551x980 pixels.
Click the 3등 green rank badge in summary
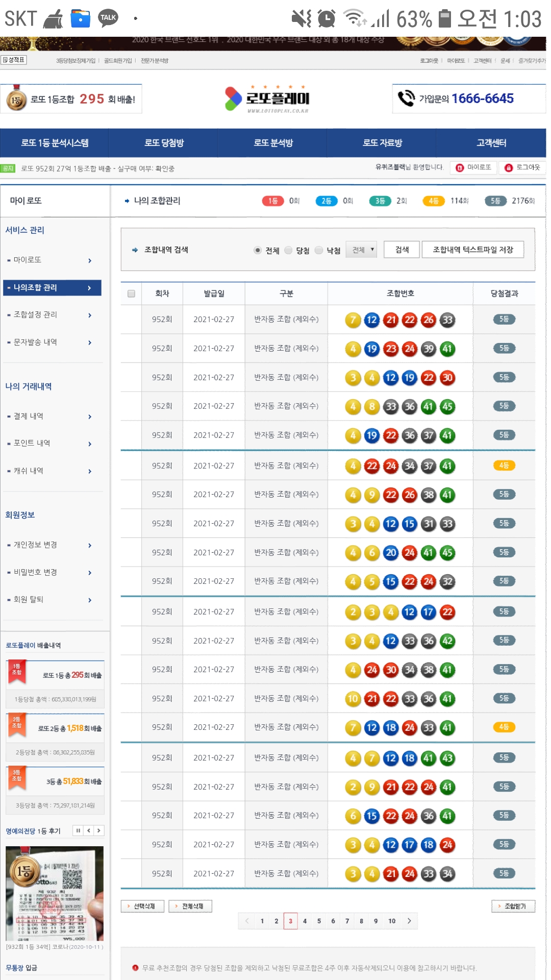[x=380, y=201]
